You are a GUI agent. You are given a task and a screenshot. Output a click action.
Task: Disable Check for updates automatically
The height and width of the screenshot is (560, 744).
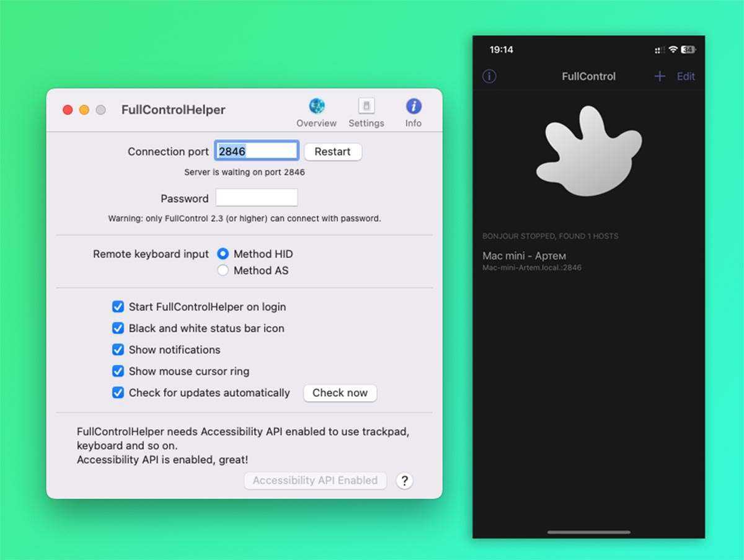point(118,393)
